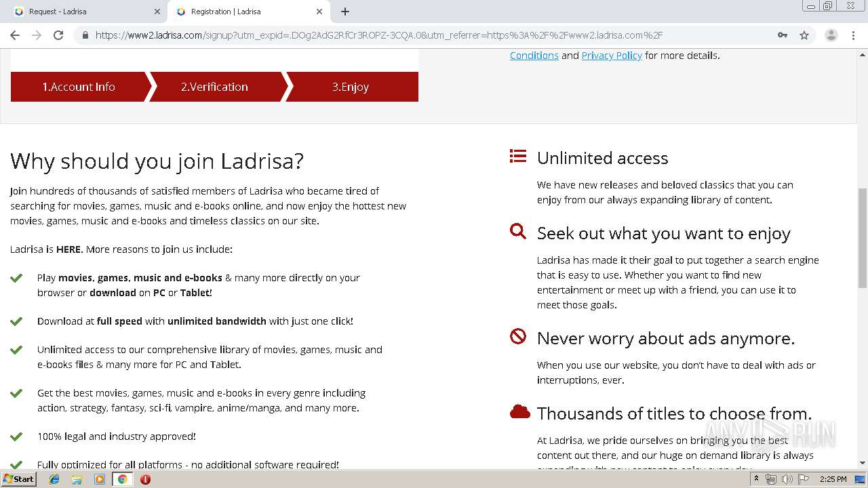
Task: Open the Windows Start menu
Action: [19, 479]
